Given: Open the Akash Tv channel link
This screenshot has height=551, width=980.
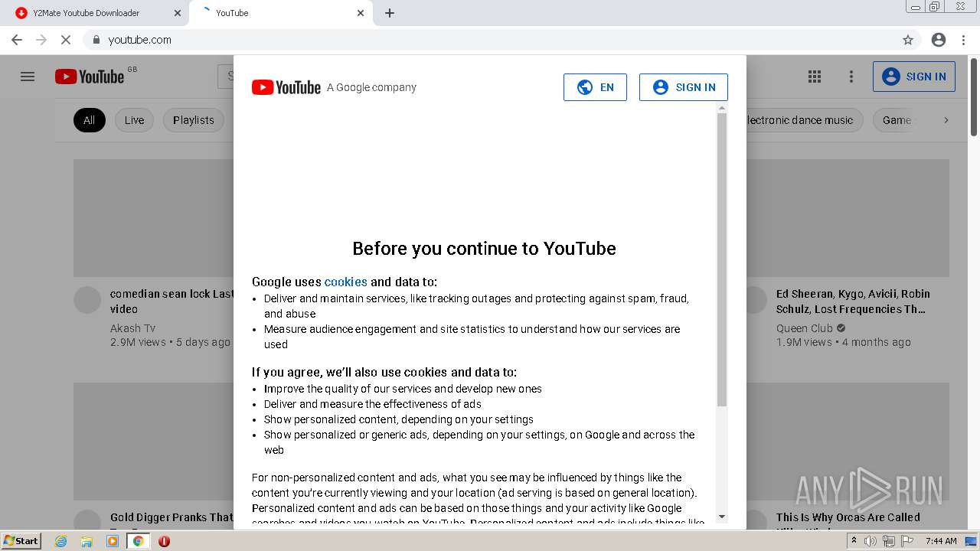Looking at the screenshot, I should pos(132,328).
